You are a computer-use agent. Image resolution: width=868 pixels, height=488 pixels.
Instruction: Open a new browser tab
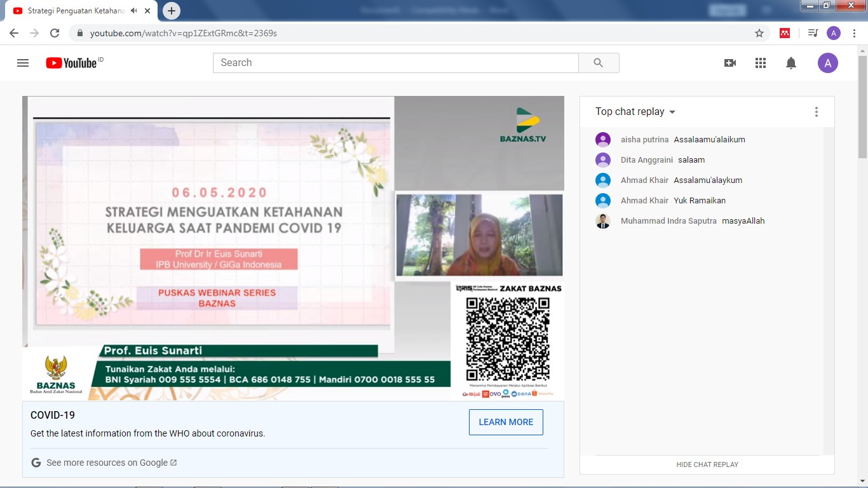coord(172,11)
